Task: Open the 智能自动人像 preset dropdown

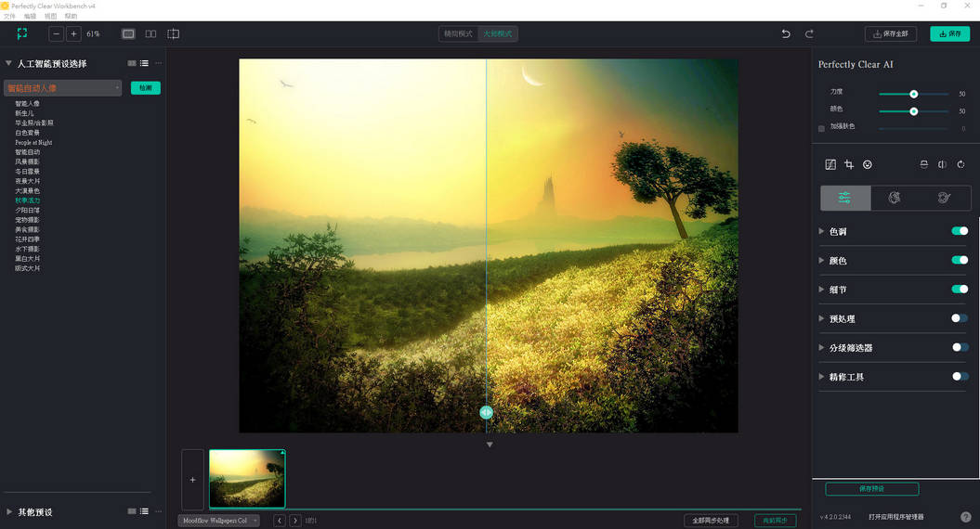Action: [63, 88]
